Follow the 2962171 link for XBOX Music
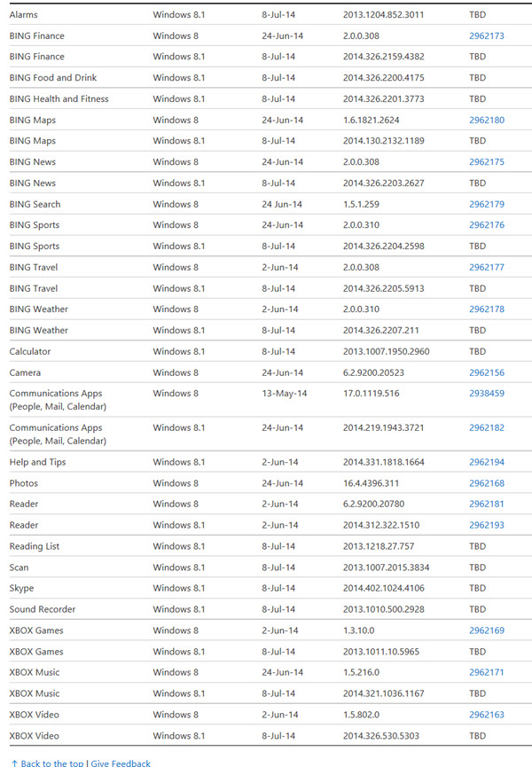The width and height of the screenshot is (532, 767). tap(486, 673)
